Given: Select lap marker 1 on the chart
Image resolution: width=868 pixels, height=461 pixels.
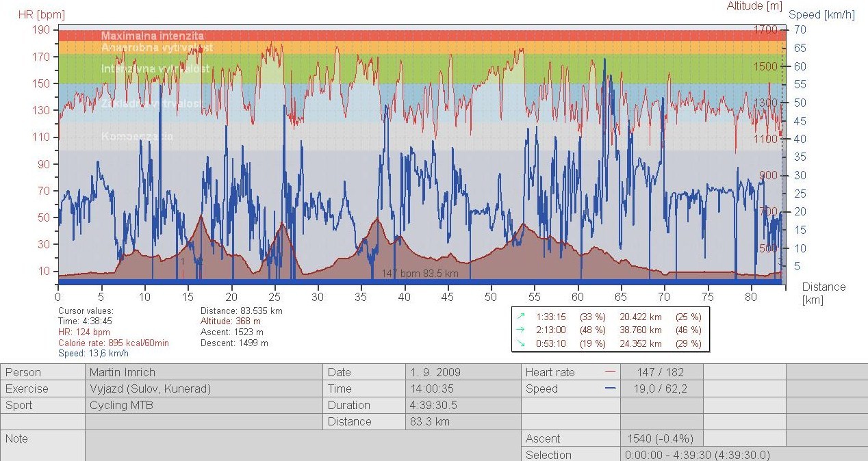Looking at the screenshot, I should (183, 261).
